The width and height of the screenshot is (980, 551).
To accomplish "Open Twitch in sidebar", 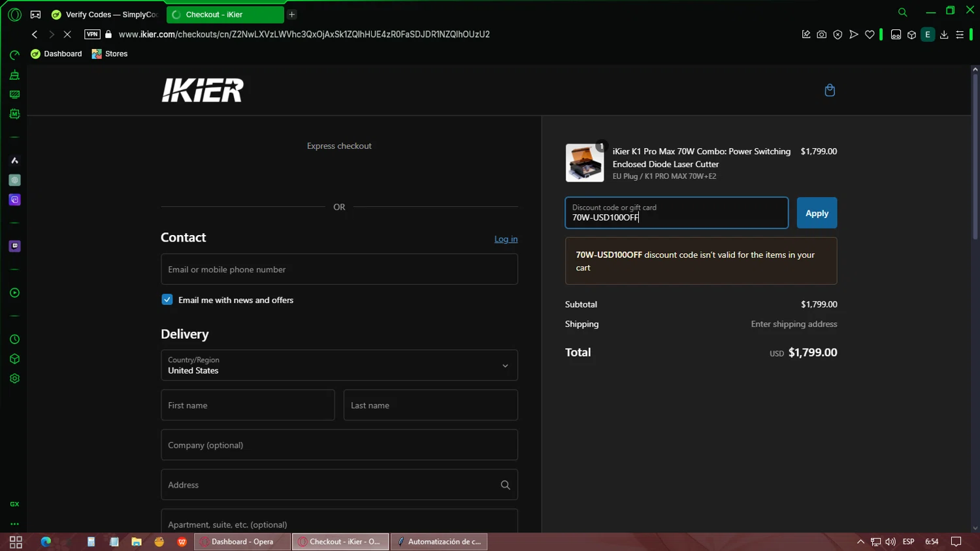I will click(x=14, y=246).
